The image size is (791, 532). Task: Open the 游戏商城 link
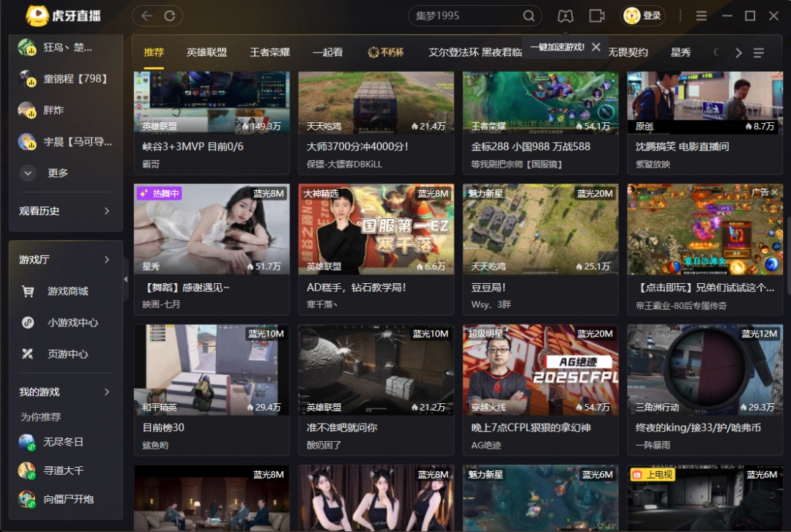click(x=67, y=291)
